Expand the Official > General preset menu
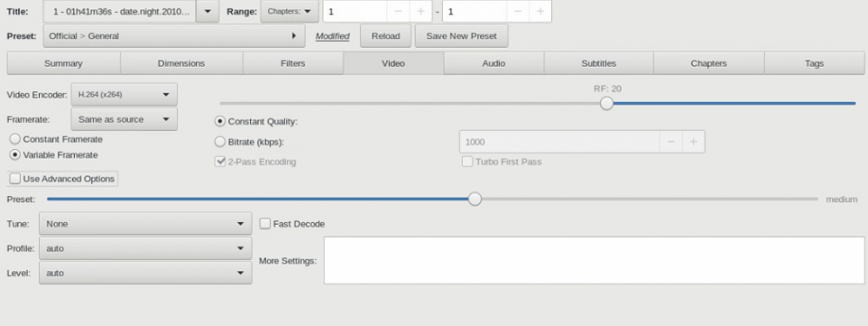 tap(174, 36)
